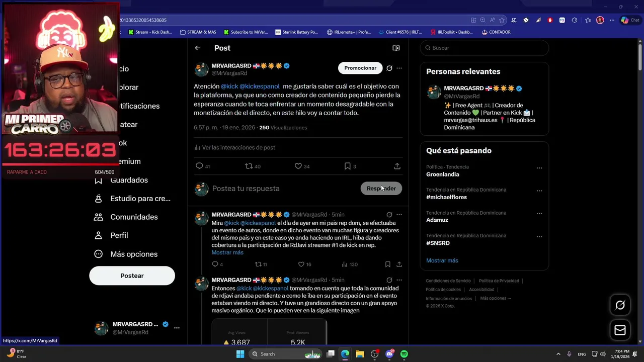Screen dimensions: 644x362
Task: Click Grok icon on the 'Entonces' reply
Action: click(x=389, y=280)
